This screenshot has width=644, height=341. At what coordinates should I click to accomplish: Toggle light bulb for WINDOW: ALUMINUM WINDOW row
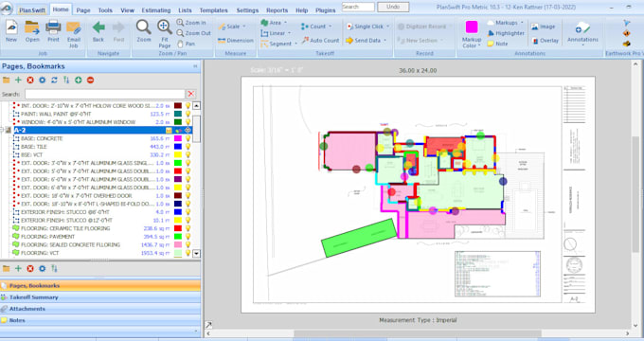188,122
